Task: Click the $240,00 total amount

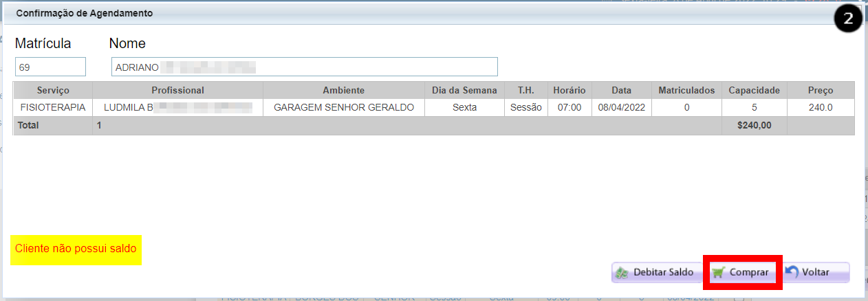Action: click(x=754, y=126)
